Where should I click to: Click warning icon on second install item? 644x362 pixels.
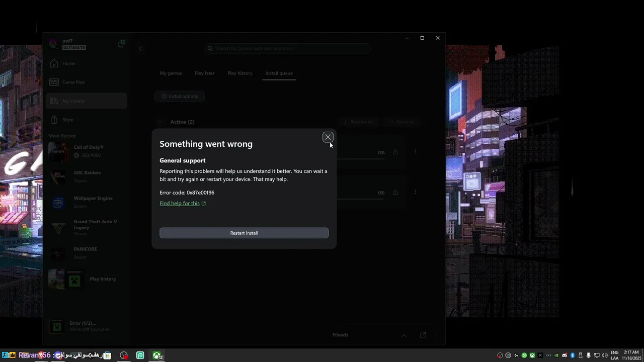[395, 192]
